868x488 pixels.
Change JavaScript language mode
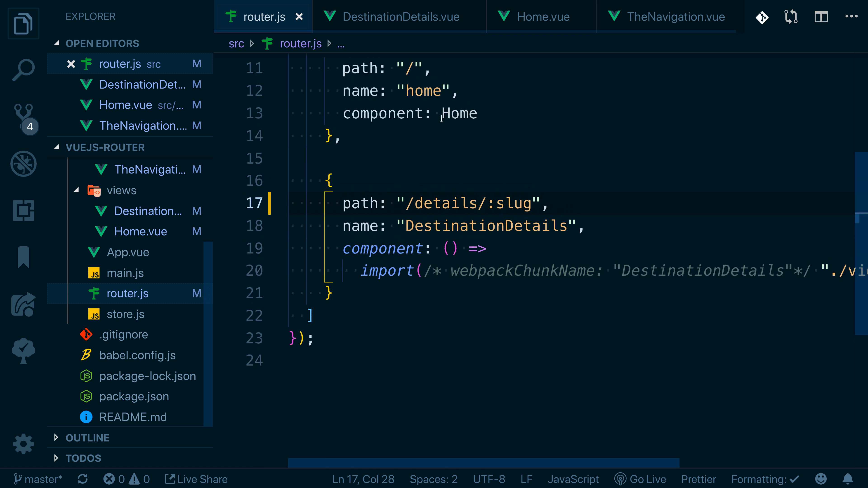pos(573,479)
